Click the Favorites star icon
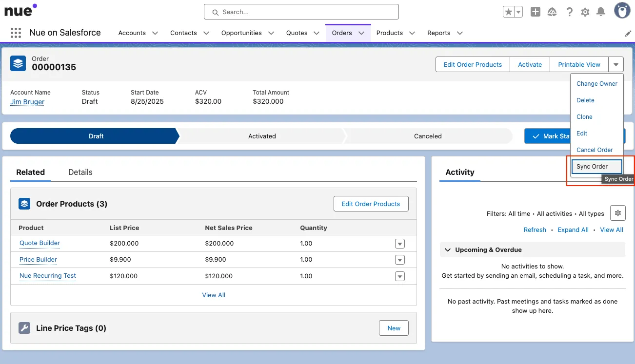 (509, 12)
